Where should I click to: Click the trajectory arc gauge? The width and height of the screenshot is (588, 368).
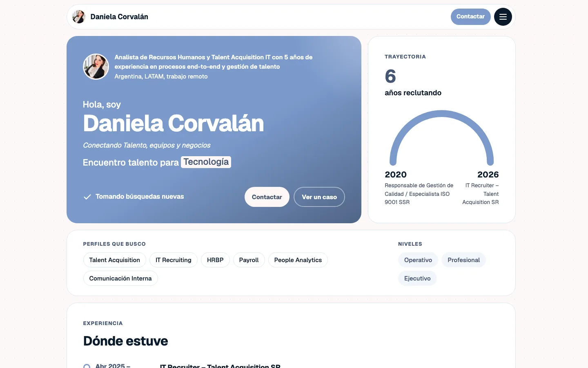(x=442, y=138)
